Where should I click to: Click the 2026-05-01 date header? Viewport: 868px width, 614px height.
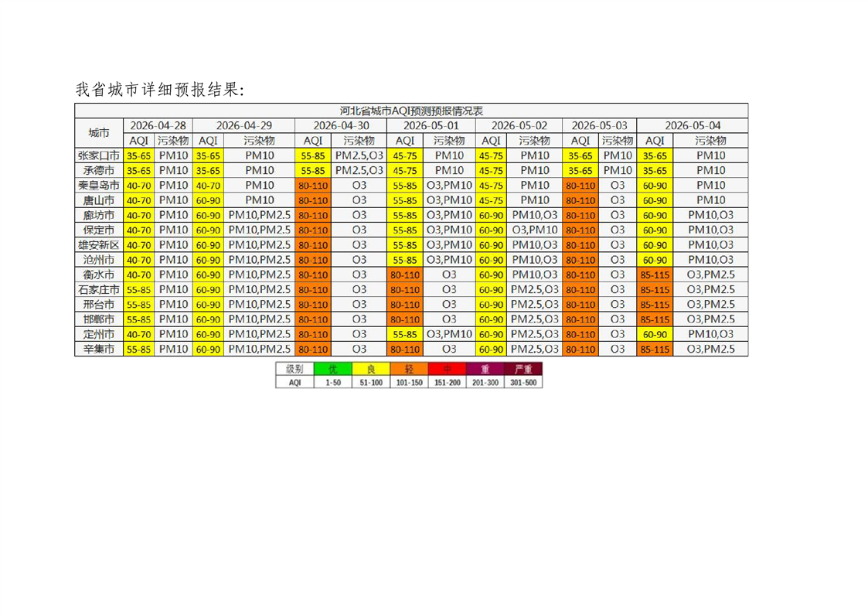click(x=431, y=126)
